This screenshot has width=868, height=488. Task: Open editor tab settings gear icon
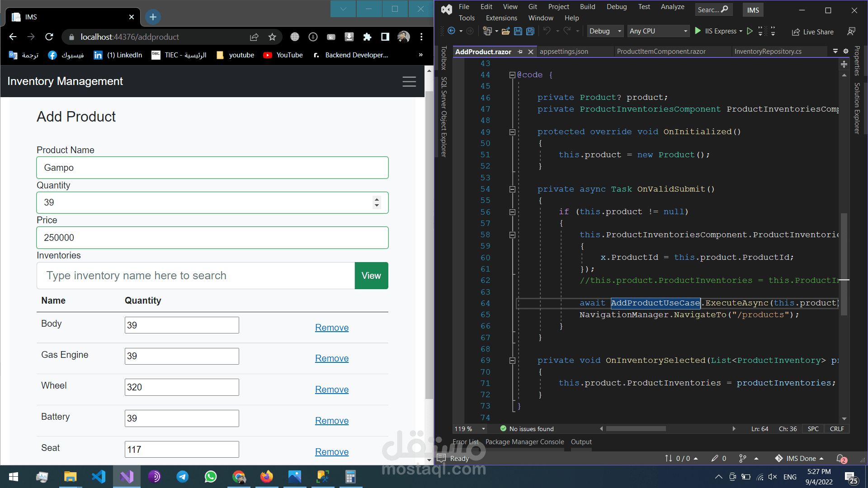846,52
